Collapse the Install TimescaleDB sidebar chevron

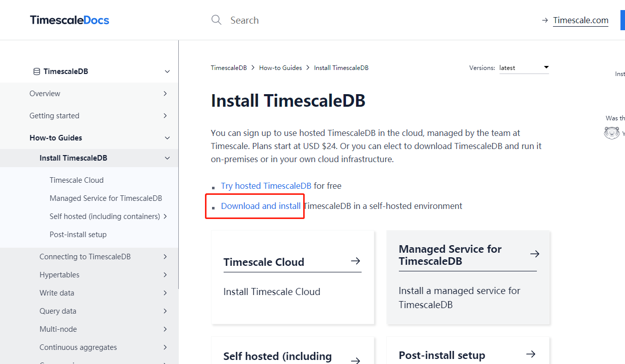(x=167, y=158)
